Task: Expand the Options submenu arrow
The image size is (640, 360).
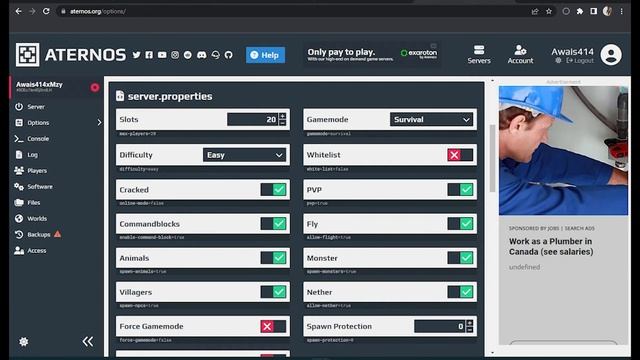Action: [x=99, y=122]
